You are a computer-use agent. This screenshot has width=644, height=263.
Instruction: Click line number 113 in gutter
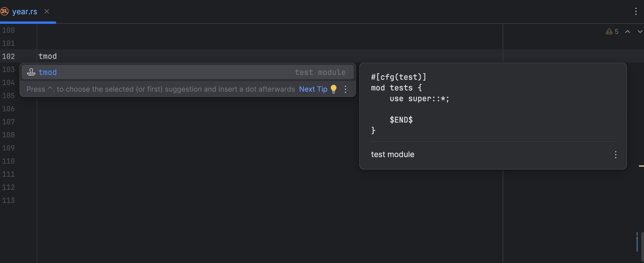pos(8,200)
